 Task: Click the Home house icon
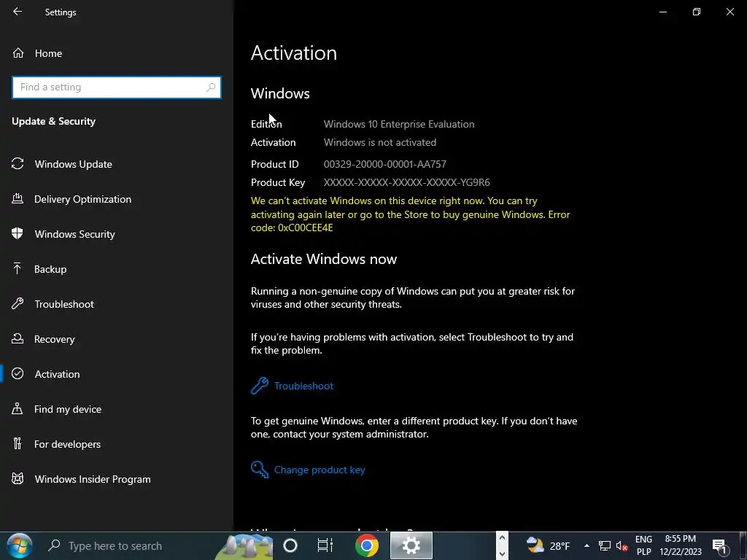click(x=18, y=52)
